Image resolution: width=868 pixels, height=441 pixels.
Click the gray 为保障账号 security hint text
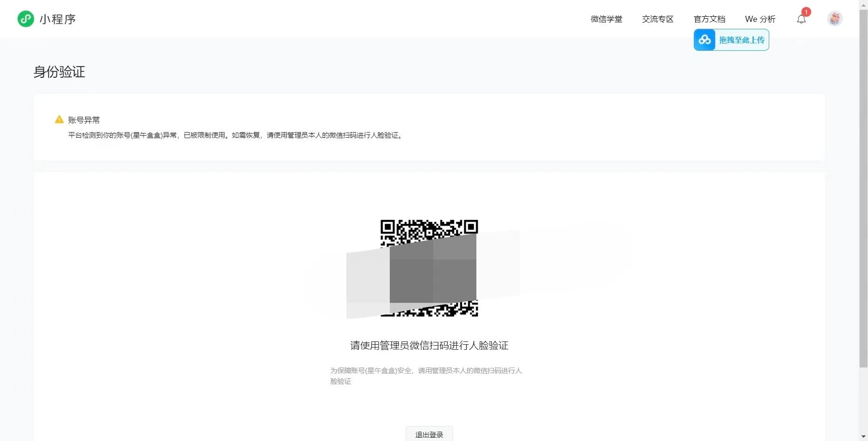tap(426, 376)
